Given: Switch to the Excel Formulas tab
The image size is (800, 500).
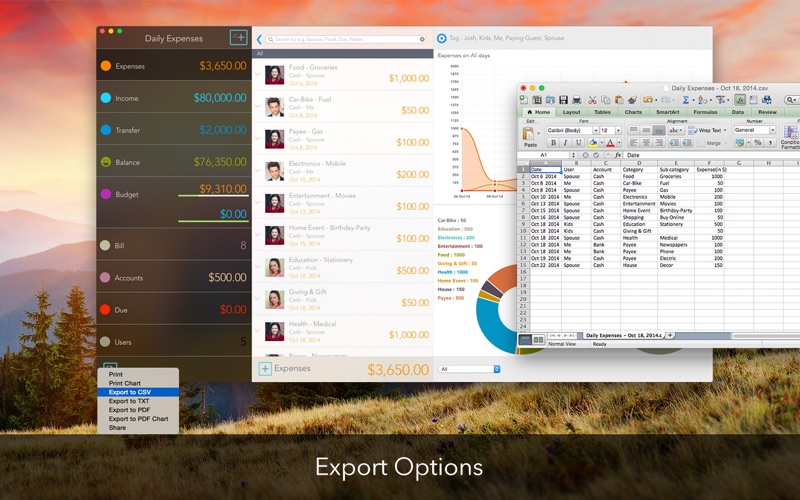Looking at the screenshot, I should click(x=705, y=112).
